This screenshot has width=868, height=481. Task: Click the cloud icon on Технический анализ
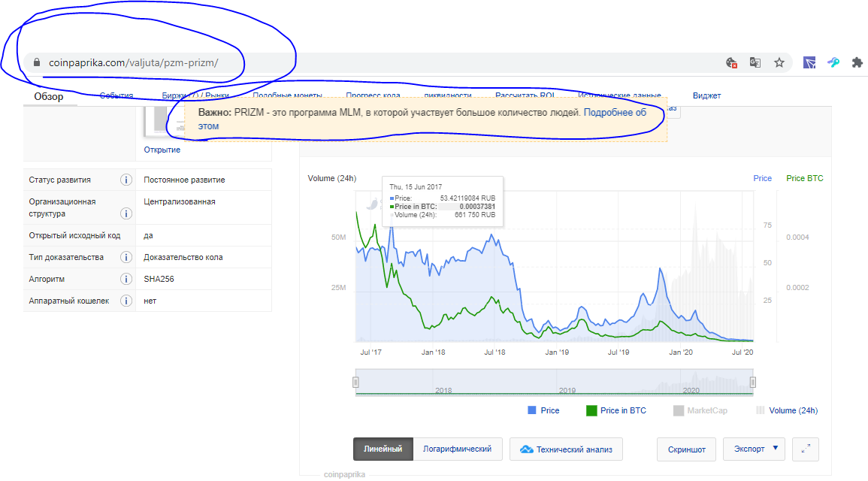527,449
